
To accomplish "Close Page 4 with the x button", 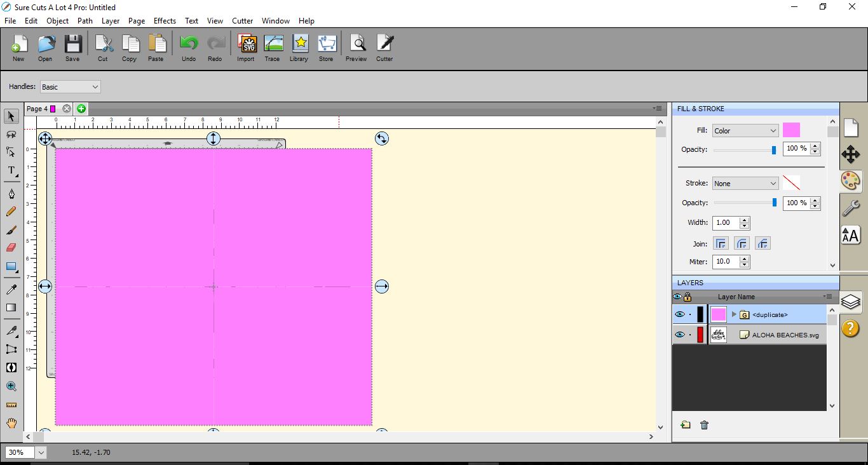I will click(x=67, y=109).
